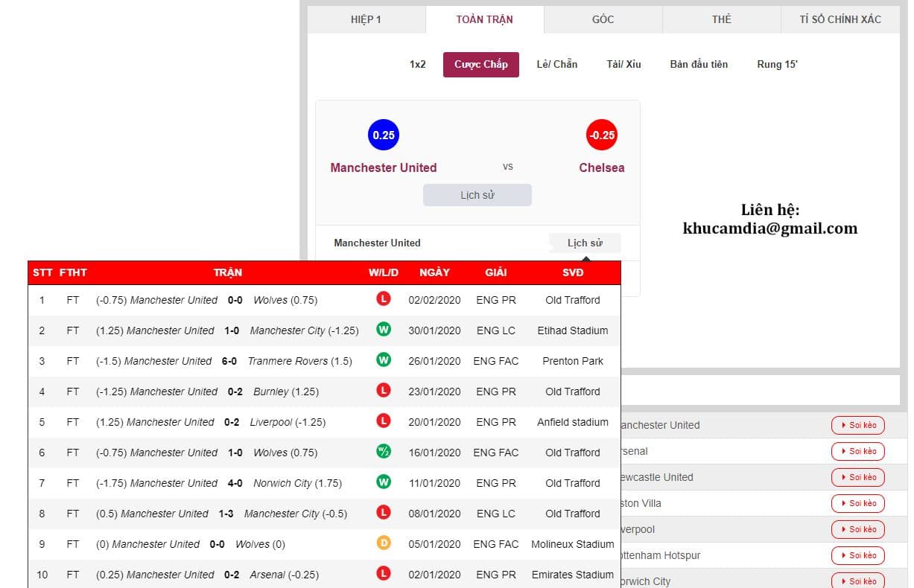
Task: Click Soi kèo for the Tottenham Hotspur row
Action: click(x=858, y=555)
